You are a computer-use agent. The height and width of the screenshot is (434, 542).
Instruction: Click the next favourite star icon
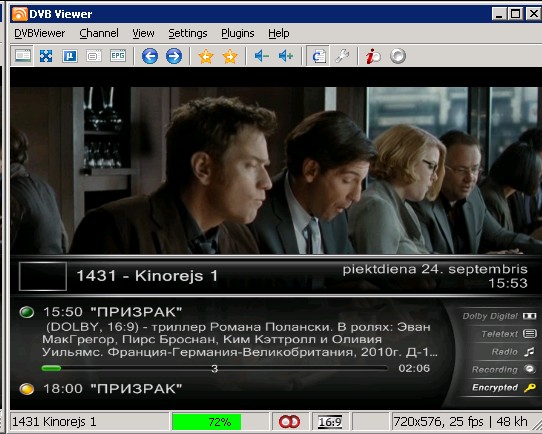230,56
